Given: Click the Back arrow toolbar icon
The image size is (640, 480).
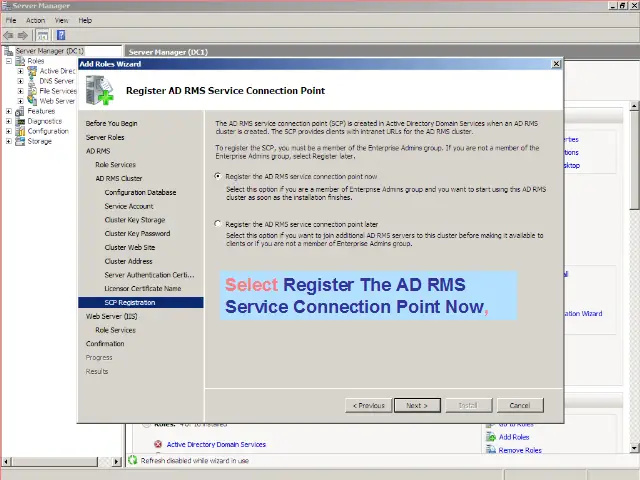Looking at the screenshot, I should tap(8, 36).
